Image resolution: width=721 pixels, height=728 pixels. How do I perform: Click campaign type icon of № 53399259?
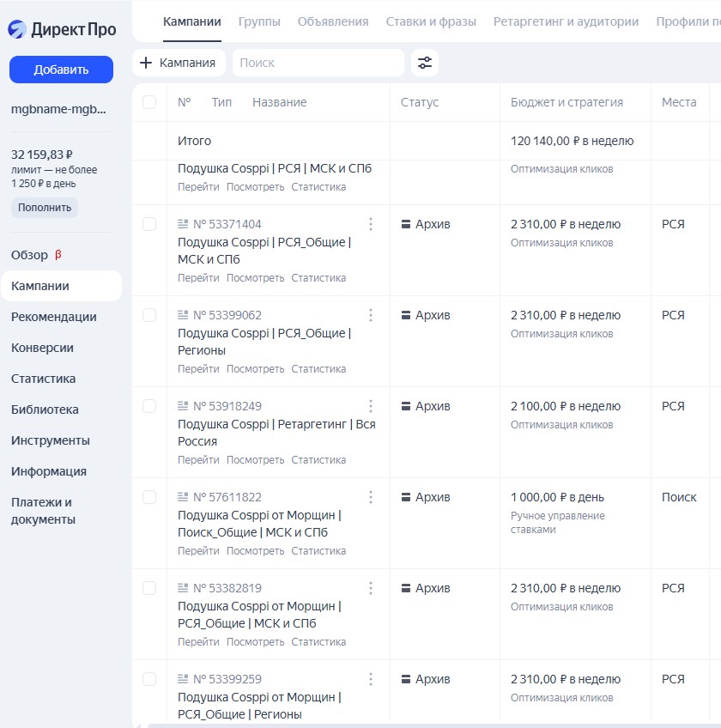click(x=183, y=679)
